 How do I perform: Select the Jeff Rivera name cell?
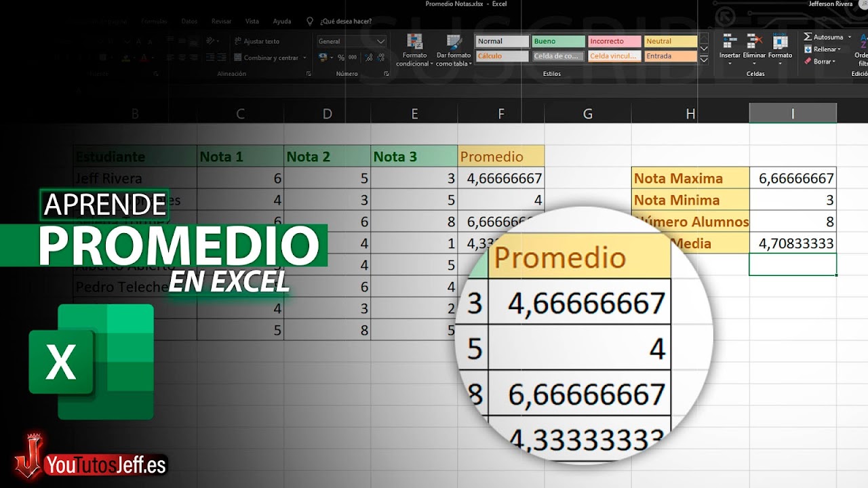[135, 178]
